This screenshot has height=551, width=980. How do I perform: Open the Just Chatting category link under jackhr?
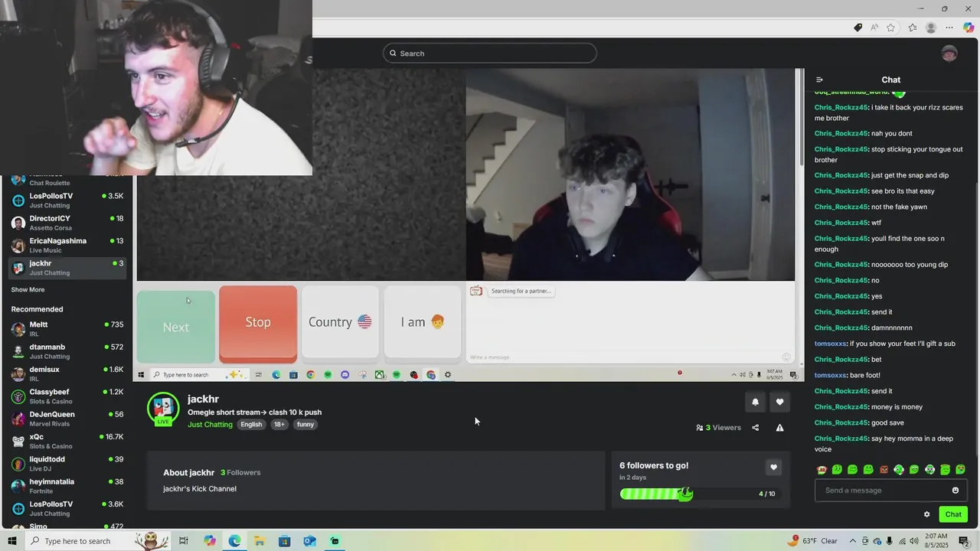tap(210, 425)
